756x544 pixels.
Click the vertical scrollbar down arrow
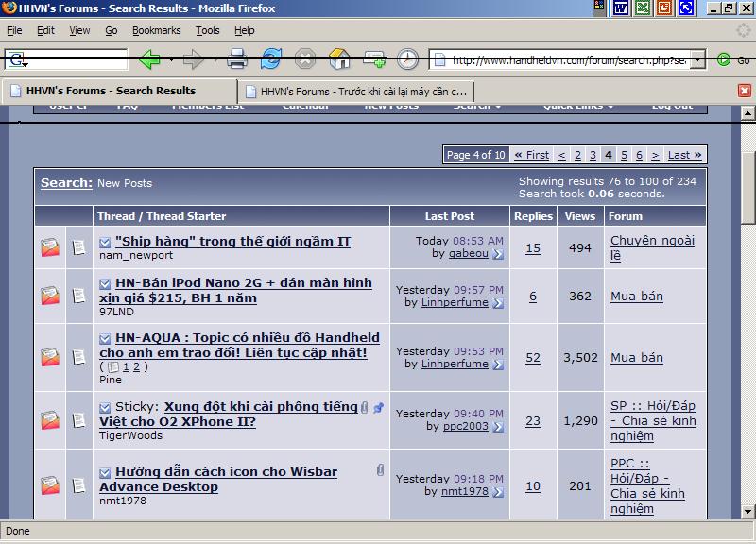(747, 510)
